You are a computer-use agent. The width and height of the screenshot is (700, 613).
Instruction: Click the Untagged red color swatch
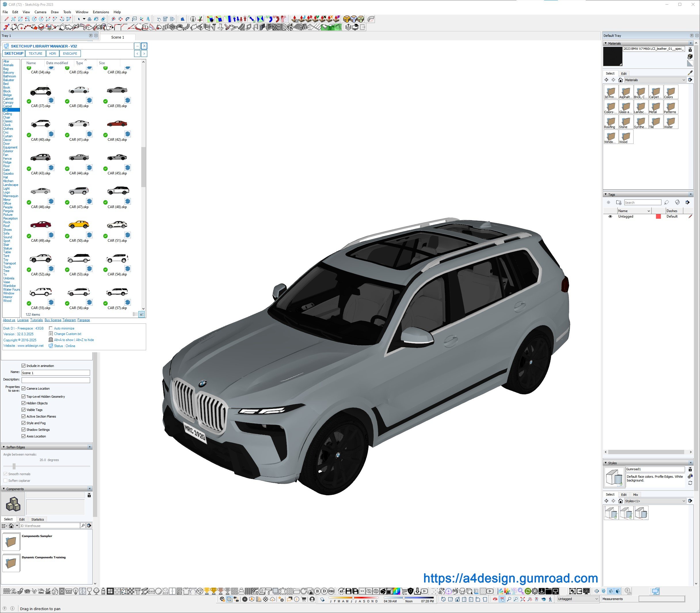point(658,216)
